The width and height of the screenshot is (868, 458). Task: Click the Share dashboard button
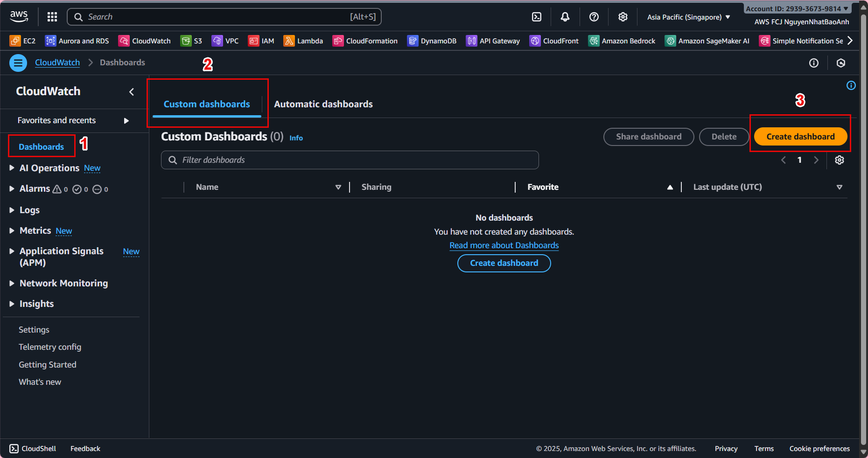649,137
